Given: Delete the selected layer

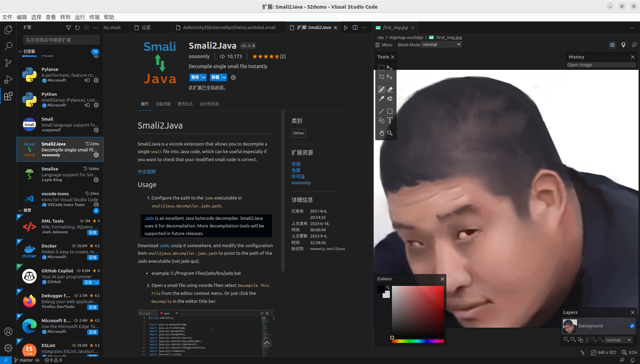Looking at the screenshot, I should (573, 339).
